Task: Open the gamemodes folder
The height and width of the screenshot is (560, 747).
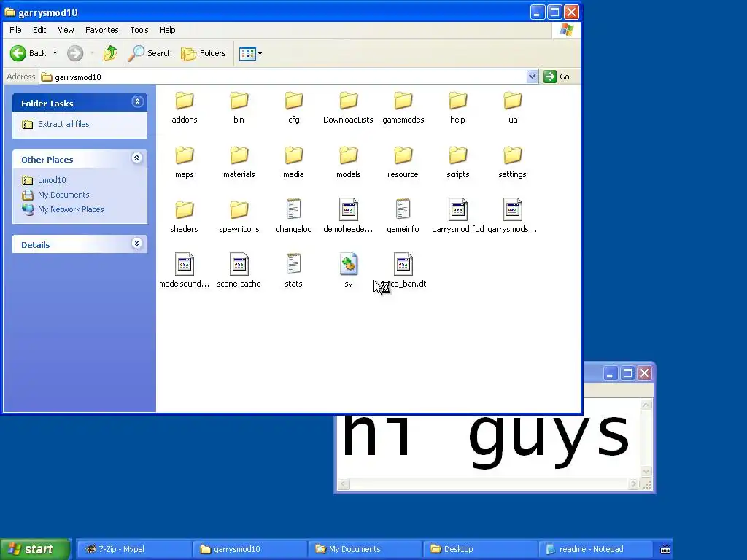Action: pyautogui.click(x=403, y=108)
